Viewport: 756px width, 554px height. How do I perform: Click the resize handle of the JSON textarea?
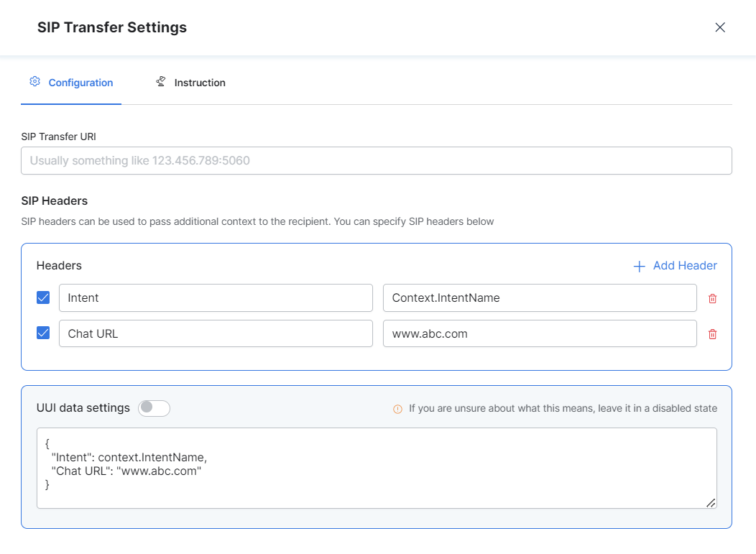(x=711, y=503)
